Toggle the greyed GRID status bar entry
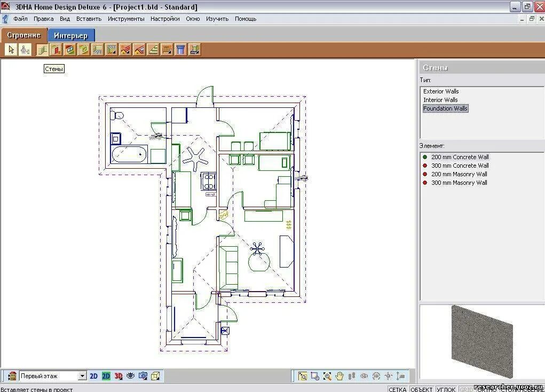545x392 pixels. click(x=466, y=389)
